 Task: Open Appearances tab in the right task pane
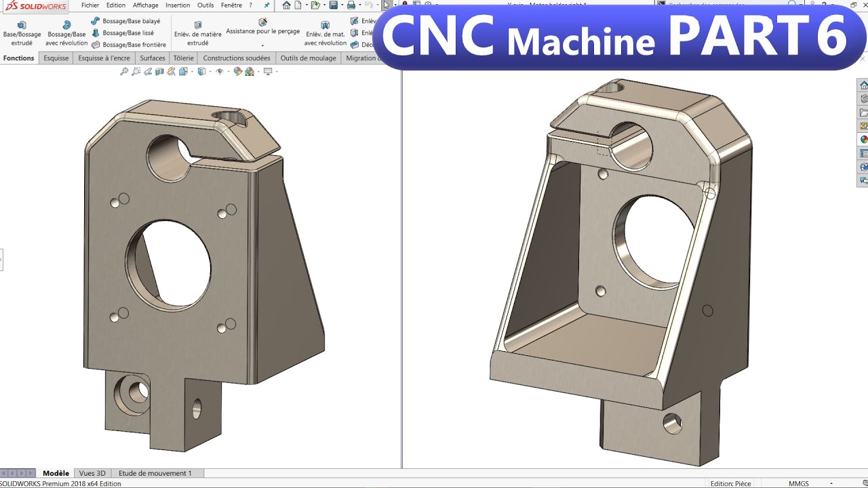863,140
